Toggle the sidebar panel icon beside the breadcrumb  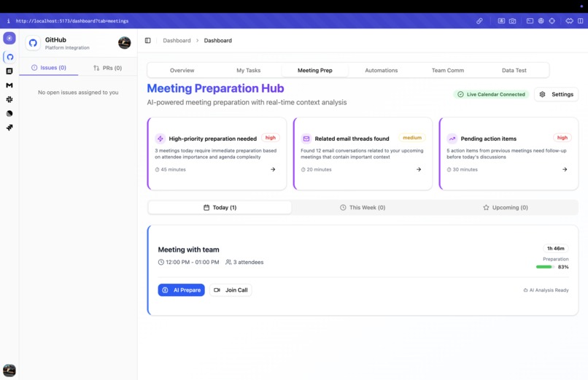coord(148,40)
